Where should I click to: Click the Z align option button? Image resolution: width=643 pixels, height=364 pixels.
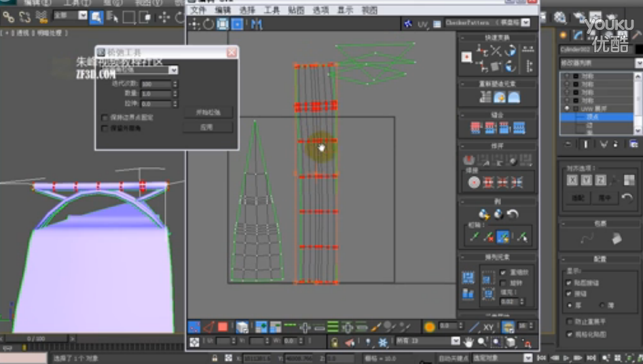click(x=600, y=180)
